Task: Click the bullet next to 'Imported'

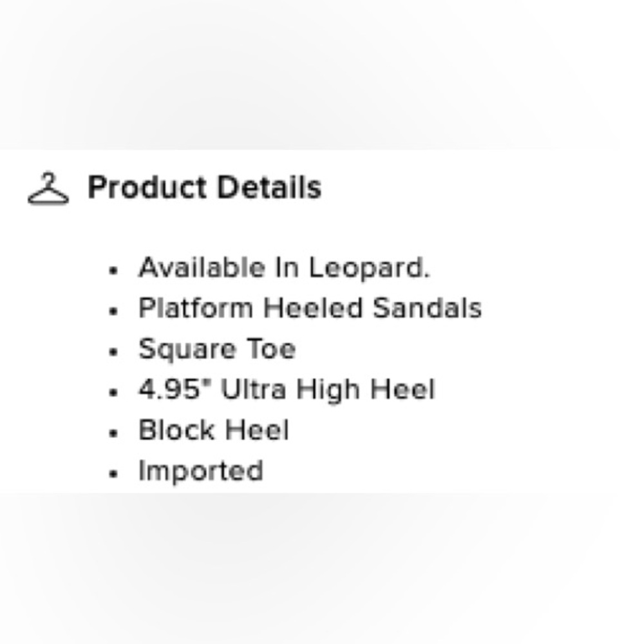Action: pyautogui.click(x=113, y=473)
